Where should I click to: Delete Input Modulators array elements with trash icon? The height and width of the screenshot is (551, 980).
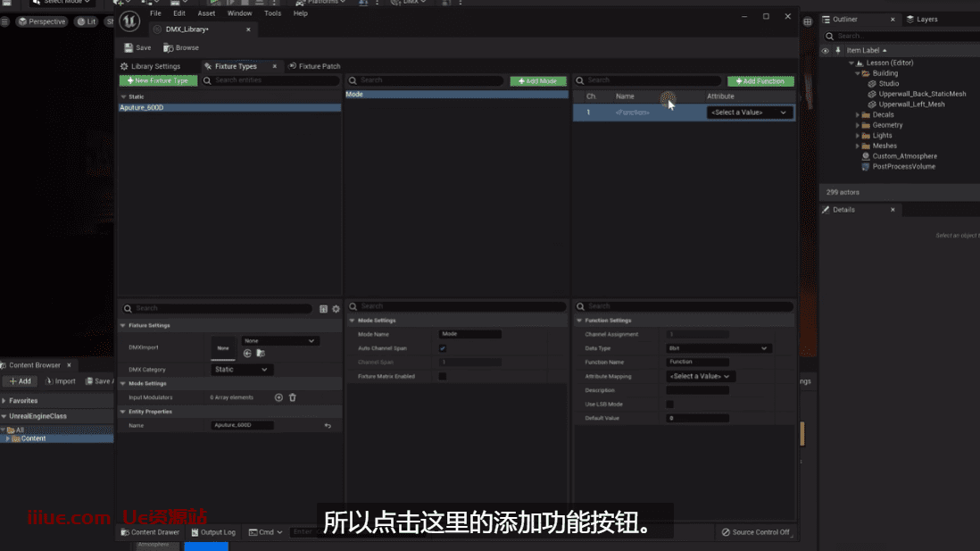click(292, 397)
